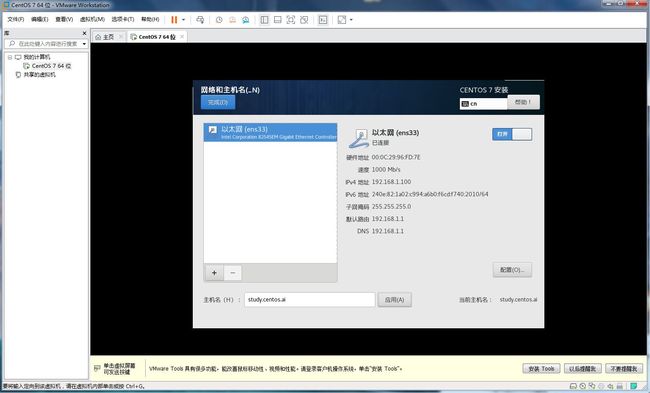This screenshot has width=650, height=393.
Task: Click the hint icon beside 单击虚拟屏幕
Action: tap(97, 368)
